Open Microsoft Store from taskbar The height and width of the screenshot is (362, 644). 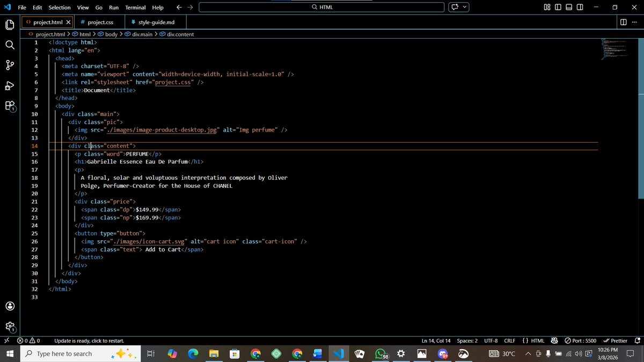pos(235,353)
